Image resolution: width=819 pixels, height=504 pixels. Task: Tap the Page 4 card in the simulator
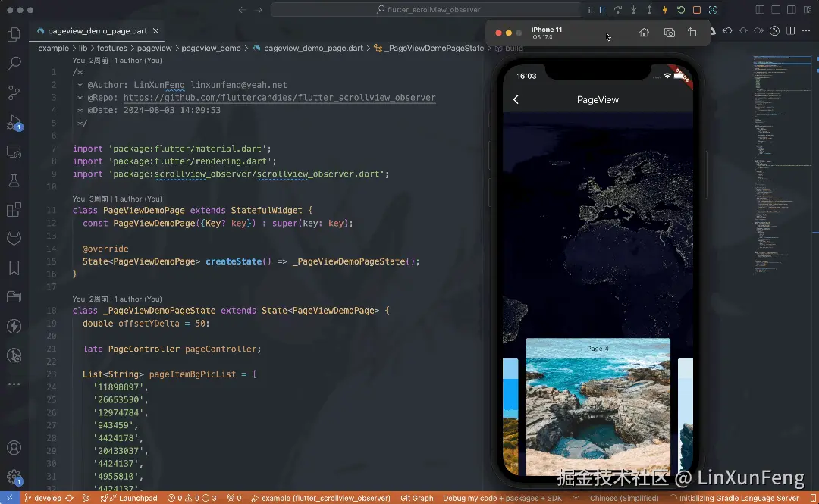pos(598,406)
